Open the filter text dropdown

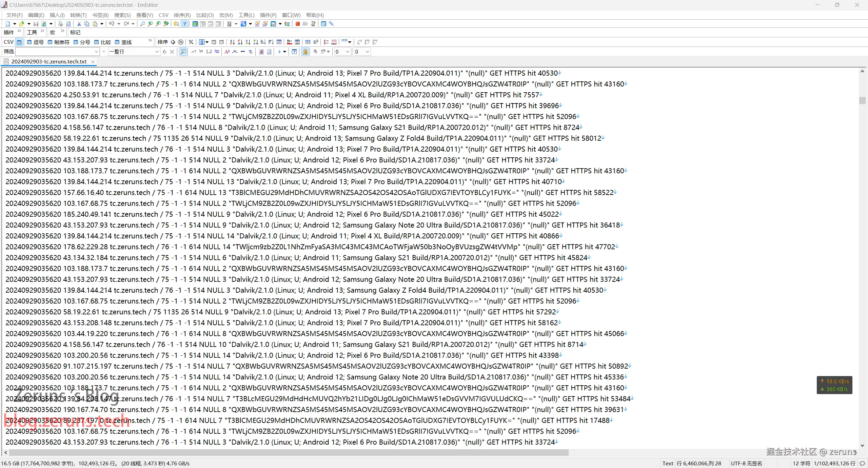click(96, 52)
